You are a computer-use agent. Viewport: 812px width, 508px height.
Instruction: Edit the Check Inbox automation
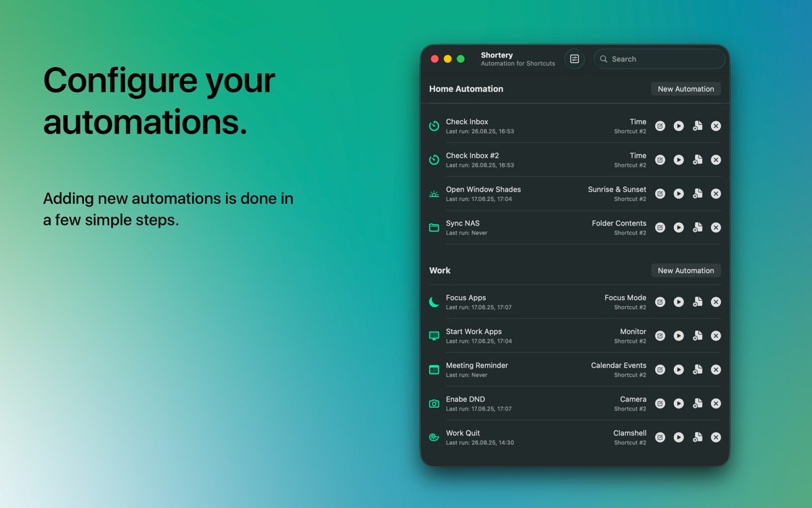pyautogui.click(x=660, y=126)
